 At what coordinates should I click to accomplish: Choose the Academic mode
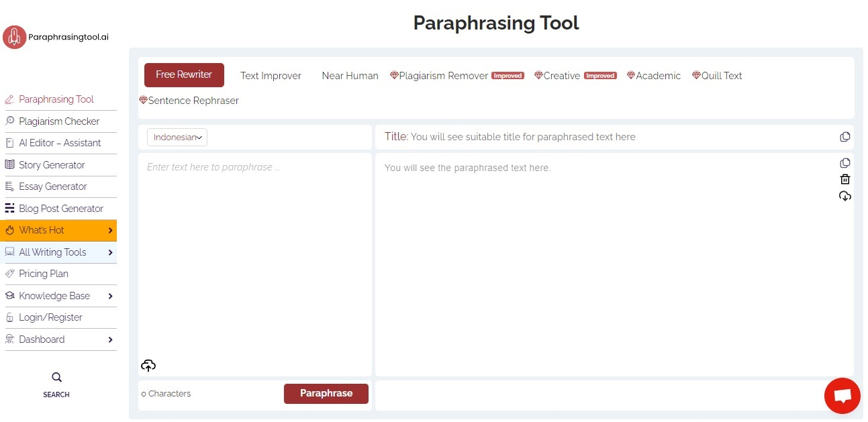click(x=659, y=76)
